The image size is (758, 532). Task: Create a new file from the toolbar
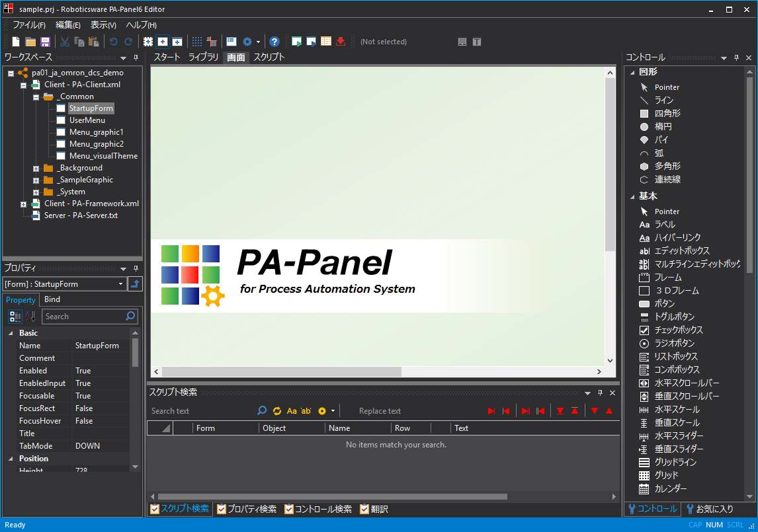[x=16, y=42]
